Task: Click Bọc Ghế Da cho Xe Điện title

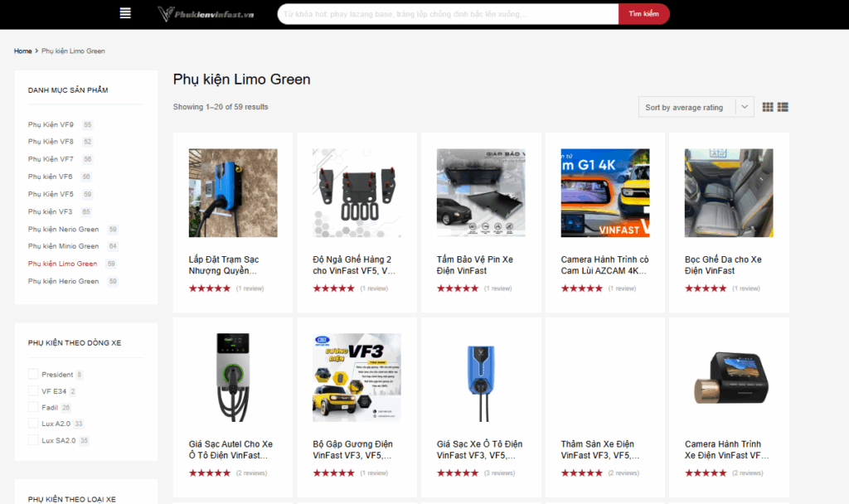Action: (723, 265)
